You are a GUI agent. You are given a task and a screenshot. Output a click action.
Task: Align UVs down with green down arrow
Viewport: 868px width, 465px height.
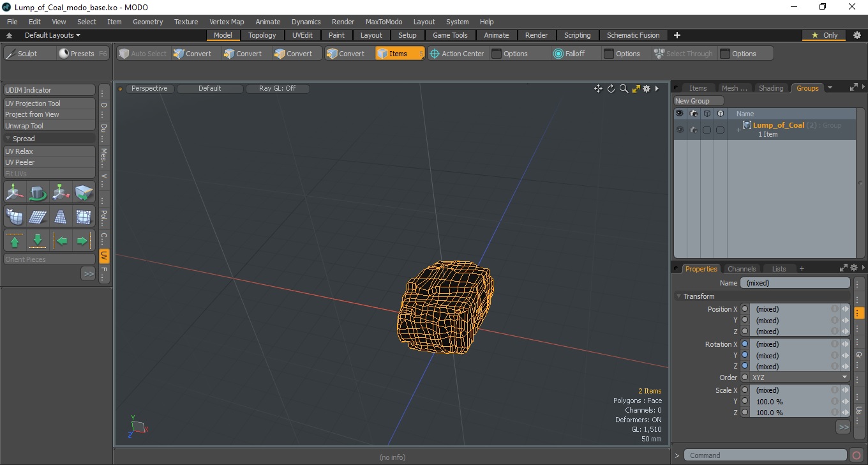(x=38, y=241)
